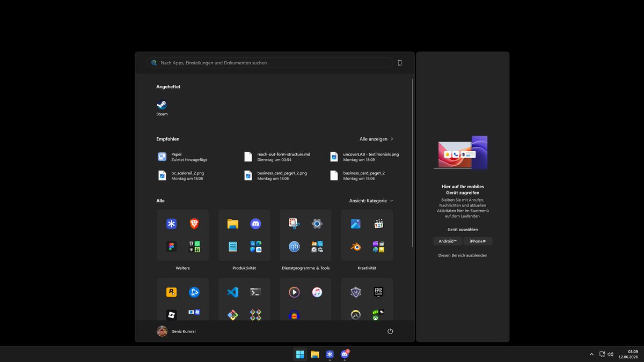Open File Explorer from taskbar
The image size is (644, 362).
tap(315, 354)
